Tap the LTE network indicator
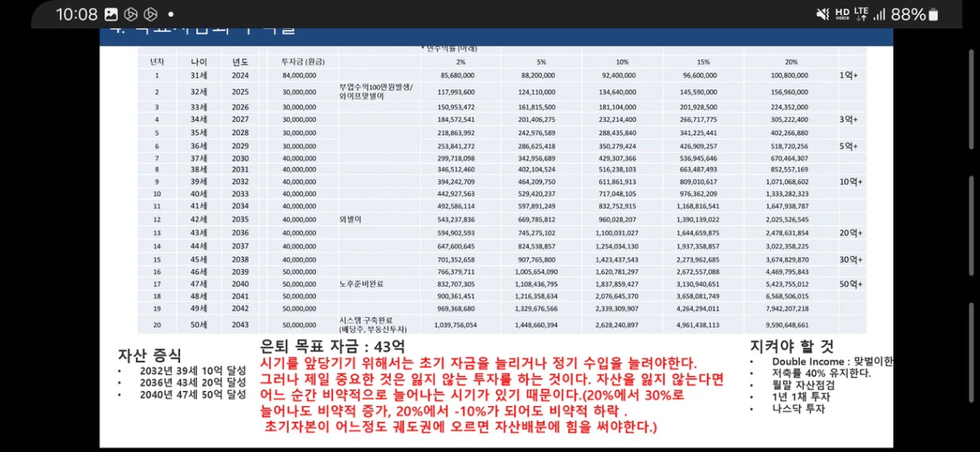 pyautogui.click(x=862, y=14)
